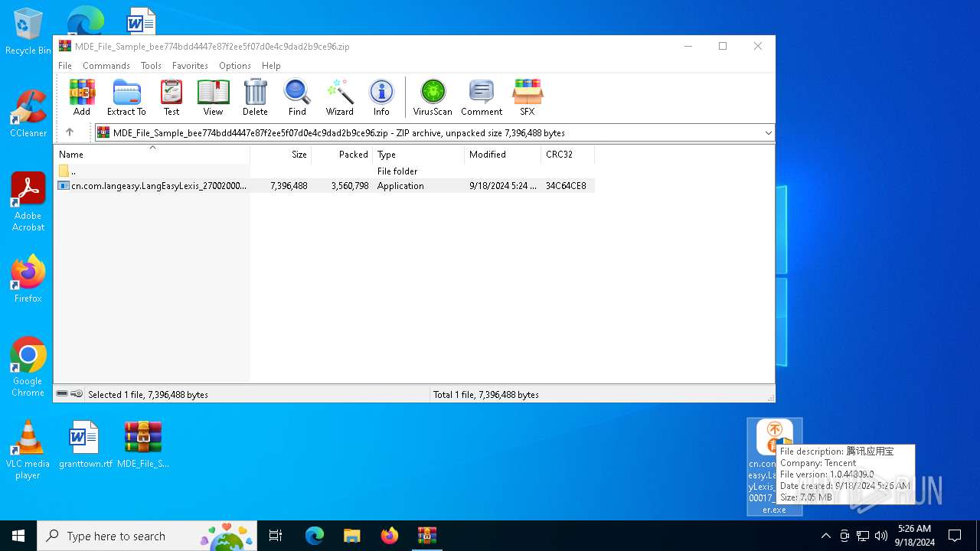Click the WinRAR taskbar button
The width and height of the screenshot is (980, 551).
click(x=427, y=536)
